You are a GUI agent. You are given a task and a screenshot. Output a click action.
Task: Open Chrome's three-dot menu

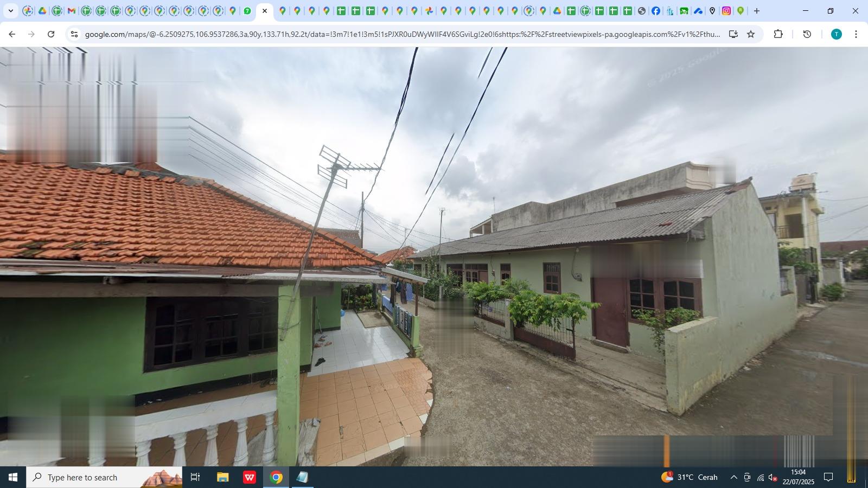point(857,34)
